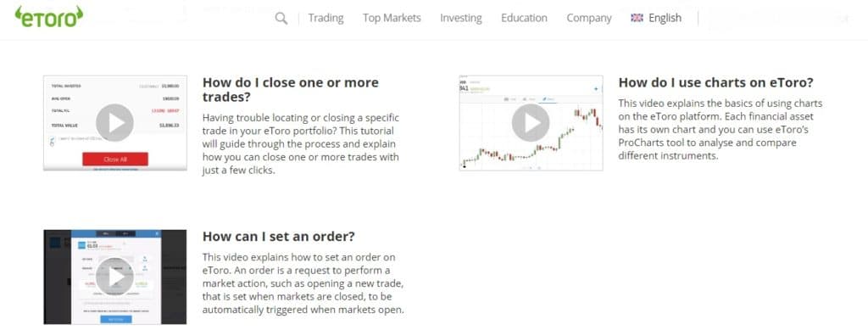Image resolution: width=868 pixels, height=336 pixels.
Task: Tick the checkbox in close trades thumbnail
Action: [x=53, y=140]
